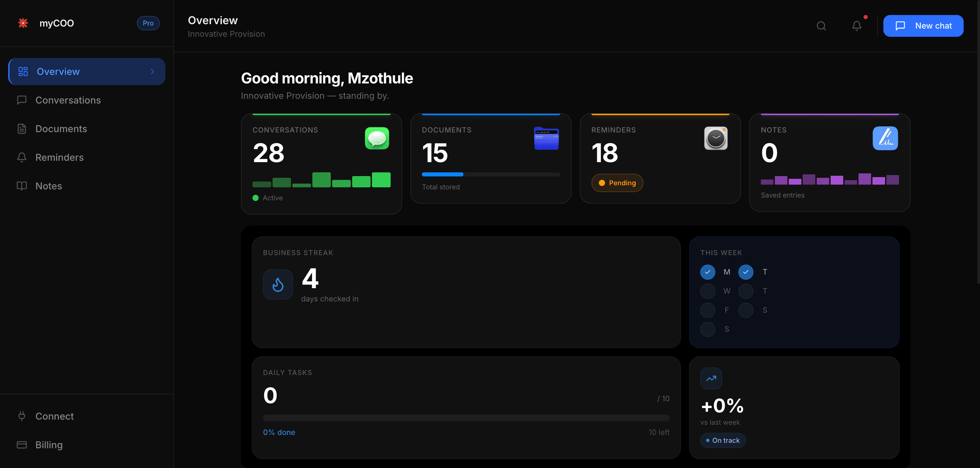Toggle the Saturday circle beside Friday
The height and width of the screenshot is (468, 980).
click(746, 310)
